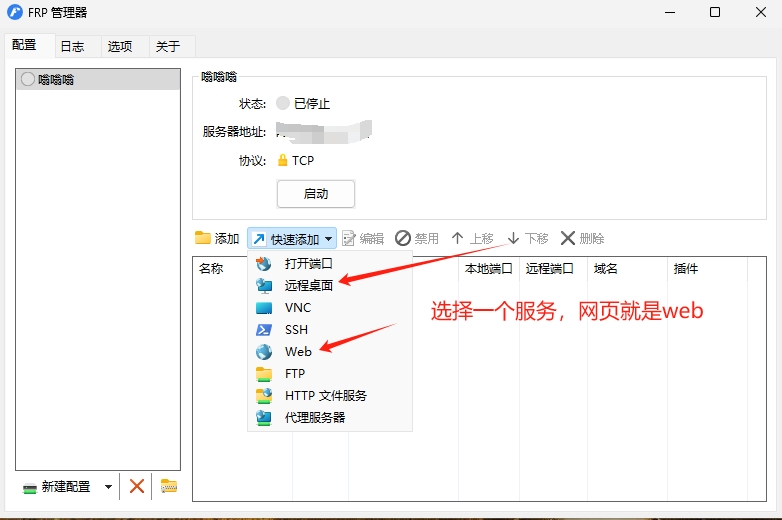Open the 选项 tab

(120, 46)
